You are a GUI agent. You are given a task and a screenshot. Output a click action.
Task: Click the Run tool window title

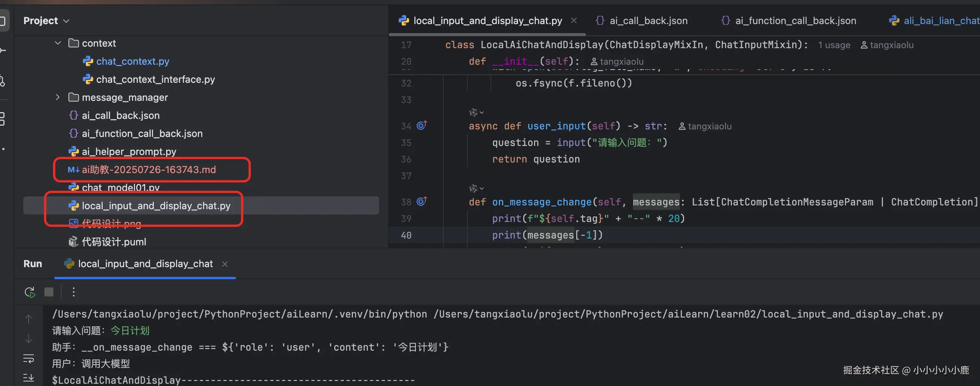point(33,264)
